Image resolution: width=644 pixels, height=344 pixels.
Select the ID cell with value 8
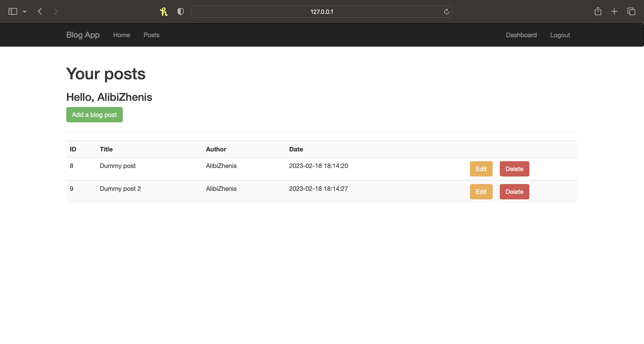(71, 166)
